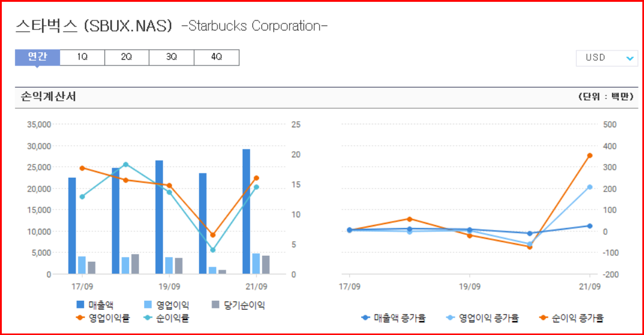The image size is (644, 335).
Task: Click the 17/09 영업이익률 orange point
Action: coord(82,168)
